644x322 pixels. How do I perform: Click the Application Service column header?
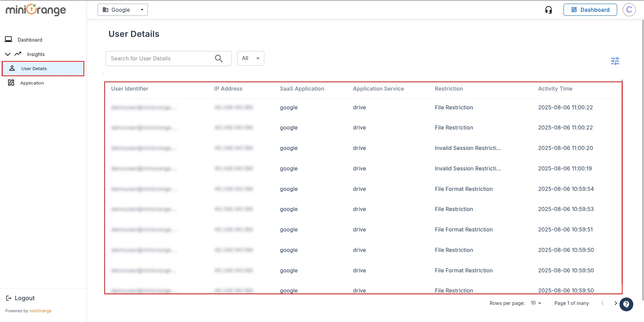378,89
